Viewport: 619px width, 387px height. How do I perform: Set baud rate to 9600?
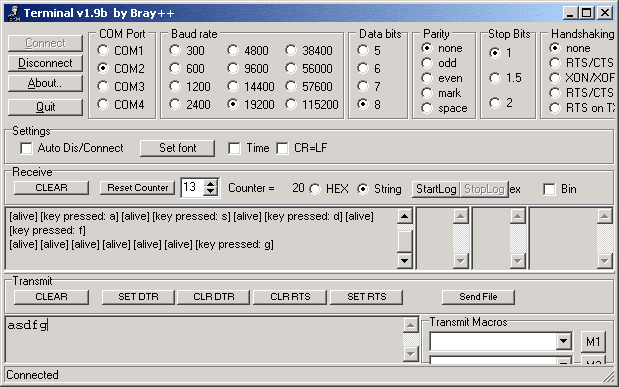point(248,68)
